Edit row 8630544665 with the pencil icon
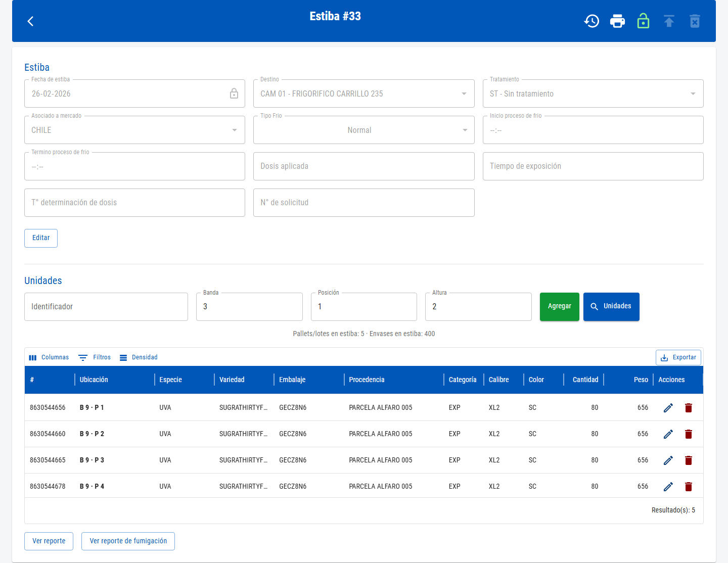728x563 pixels. tap(668, 460)
